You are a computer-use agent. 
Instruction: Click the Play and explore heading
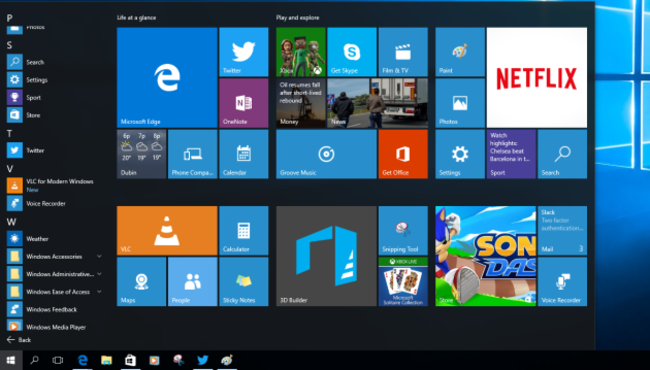(298, 17)
